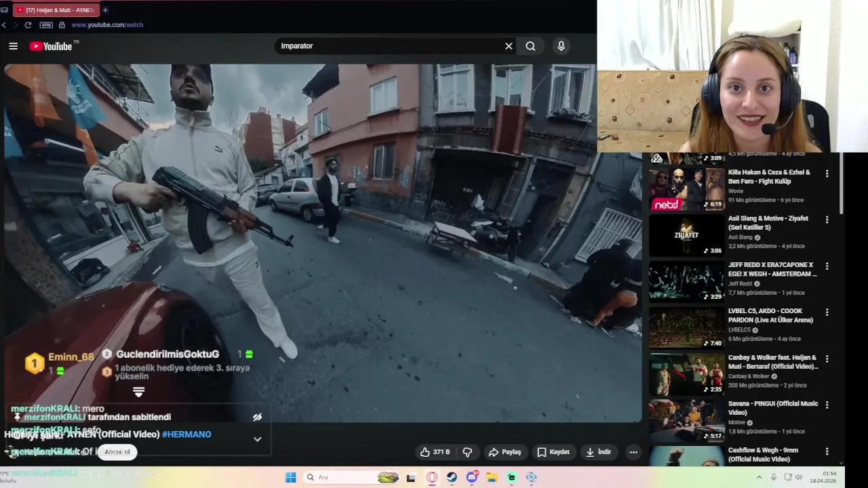The image size is (868, 488).
Task: Clear the search box text
Action: 509,46
